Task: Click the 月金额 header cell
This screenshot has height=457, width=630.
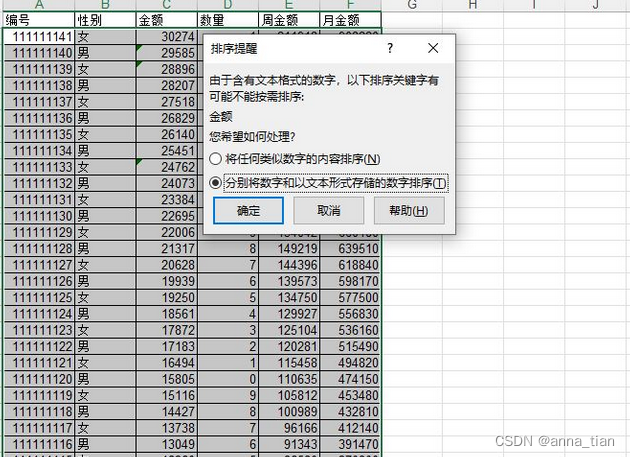Action: 350,20
